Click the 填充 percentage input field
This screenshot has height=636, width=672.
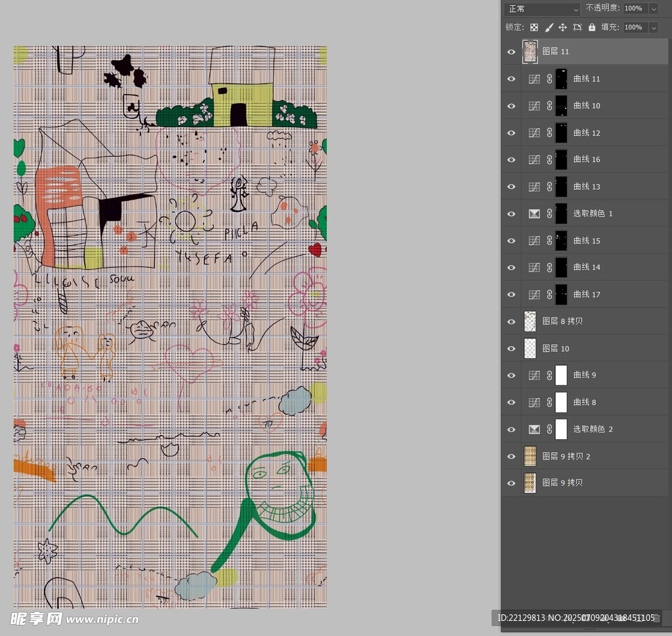(634, 28)
